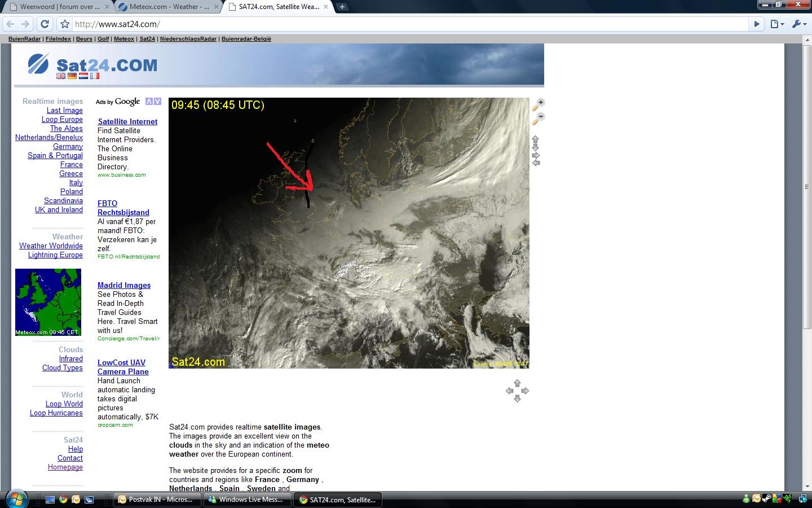Image resolution: width=812 pixels, height=508 pixels.
Task: Click the Meteox.com radar thumbnail
Action: [x=48, y=302]
